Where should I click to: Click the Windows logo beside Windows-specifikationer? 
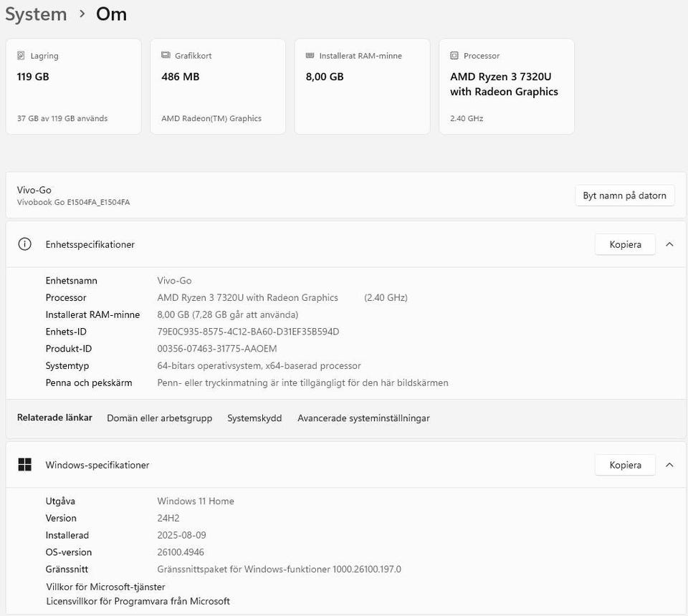[25, 465]
